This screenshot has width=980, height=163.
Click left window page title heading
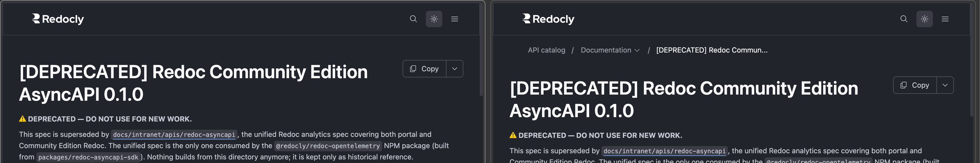(193, 83)
